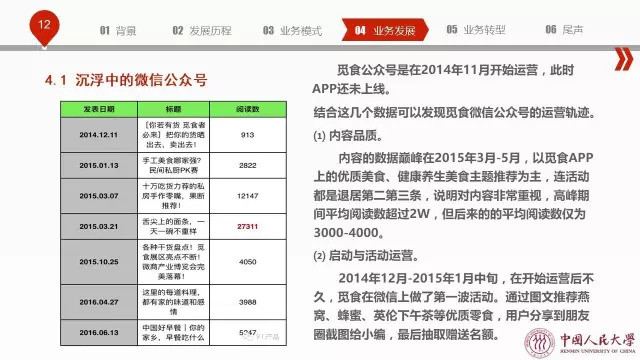
Task: Click the 12147 read count cell
Action: click(x=248, y=196)
